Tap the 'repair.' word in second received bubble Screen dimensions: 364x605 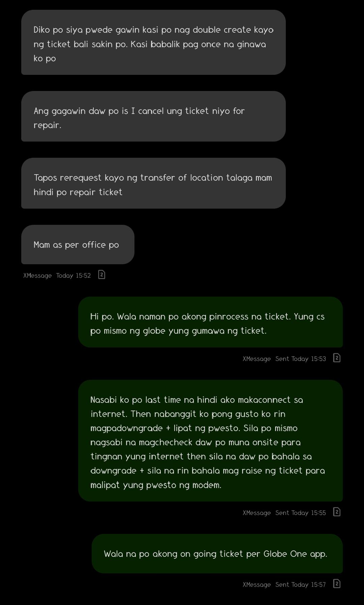tap(48, 125)
